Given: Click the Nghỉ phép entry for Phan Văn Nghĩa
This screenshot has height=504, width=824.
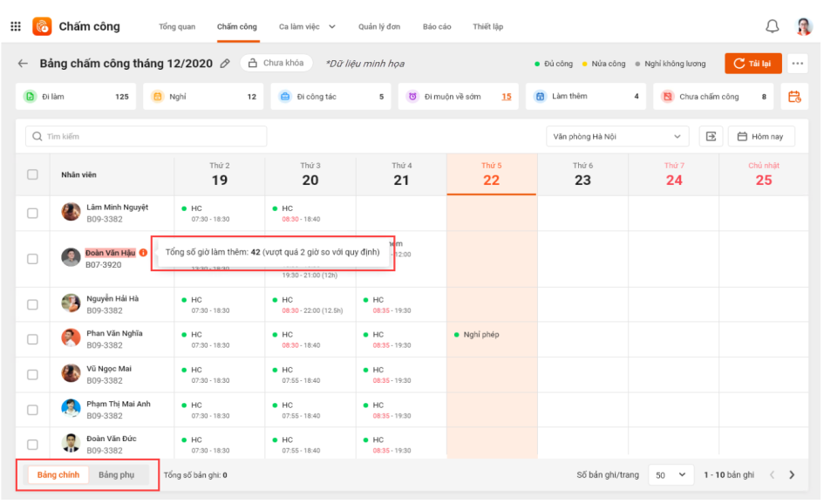Looking at the screenshot, I should click(477, 335).
